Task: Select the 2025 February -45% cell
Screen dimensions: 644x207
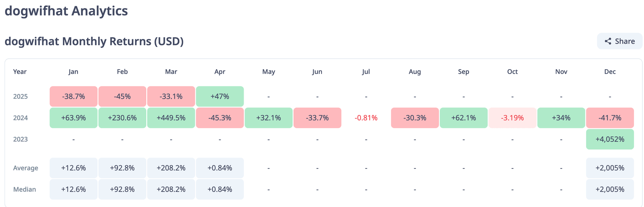Action: point(122,96)
